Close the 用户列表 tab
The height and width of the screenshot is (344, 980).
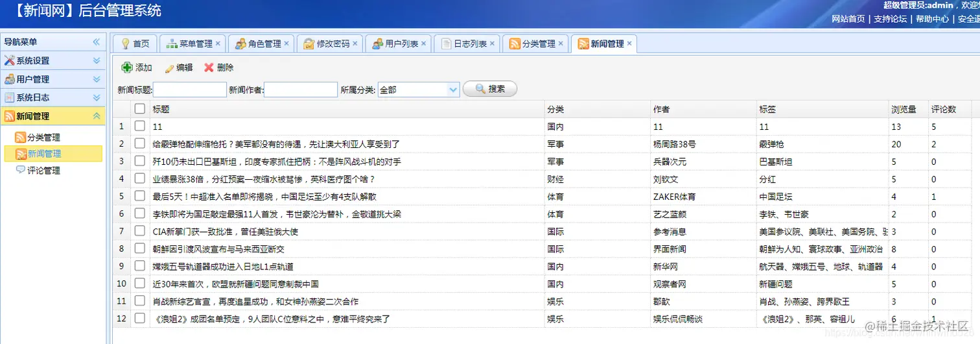point(424,43)
